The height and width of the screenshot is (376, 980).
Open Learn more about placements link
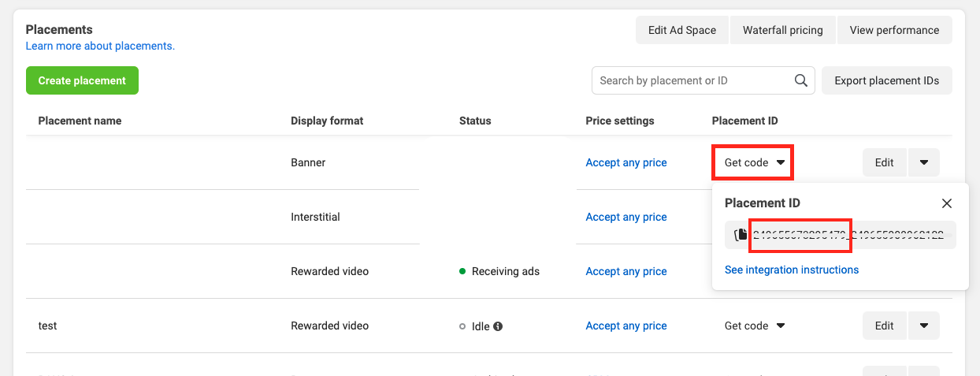(x=100, y=46)
